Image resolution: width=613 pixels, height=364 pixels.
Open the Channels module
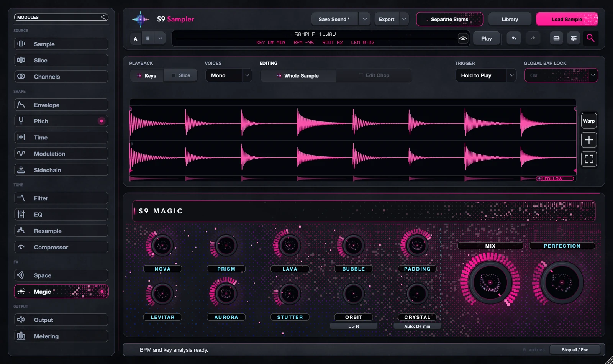61,77
